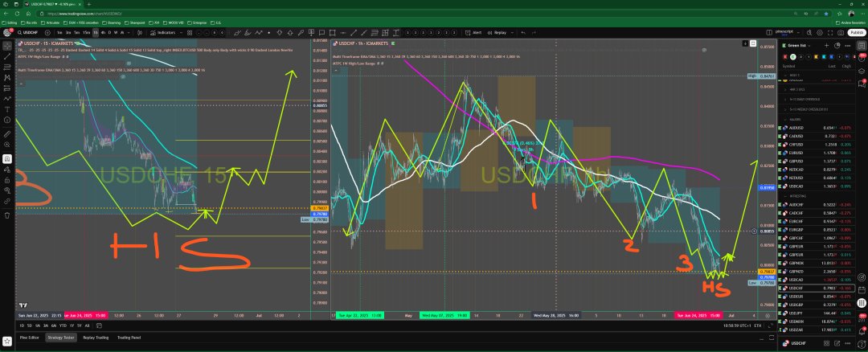Select the zoom in tool

7,145
